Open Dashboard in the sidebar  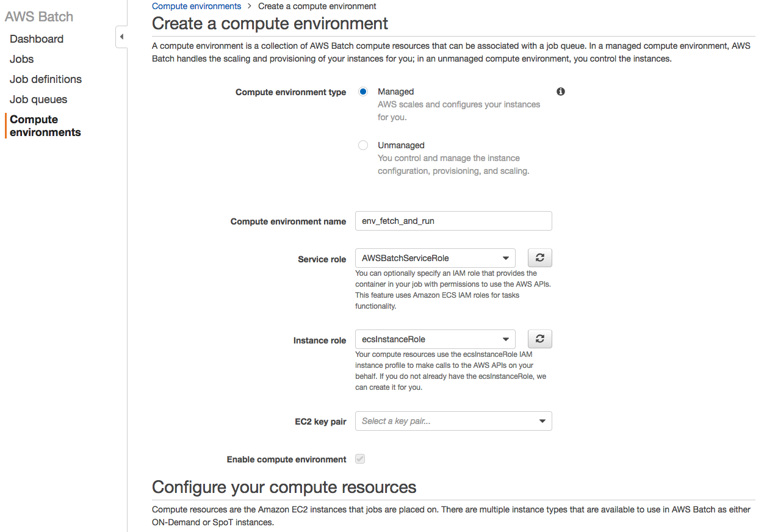(x=37, y=39)
